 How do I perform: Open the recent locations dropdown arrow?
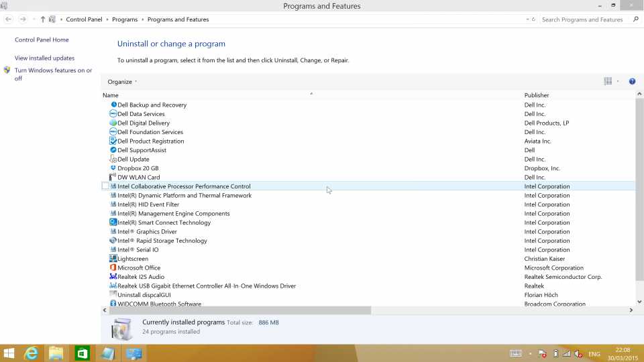pyautogui.click(x=34, y=19)
